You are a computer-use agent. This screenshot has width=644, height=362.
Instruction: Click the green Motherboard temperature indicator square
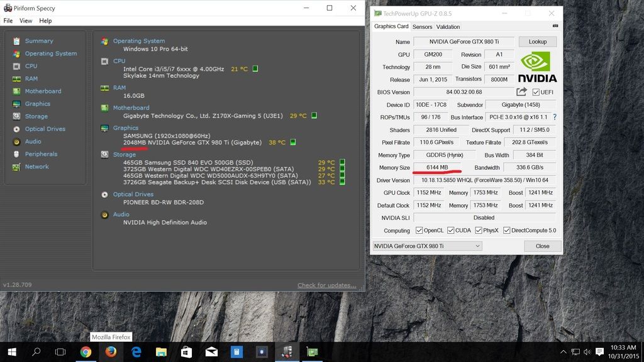(314, 116)
